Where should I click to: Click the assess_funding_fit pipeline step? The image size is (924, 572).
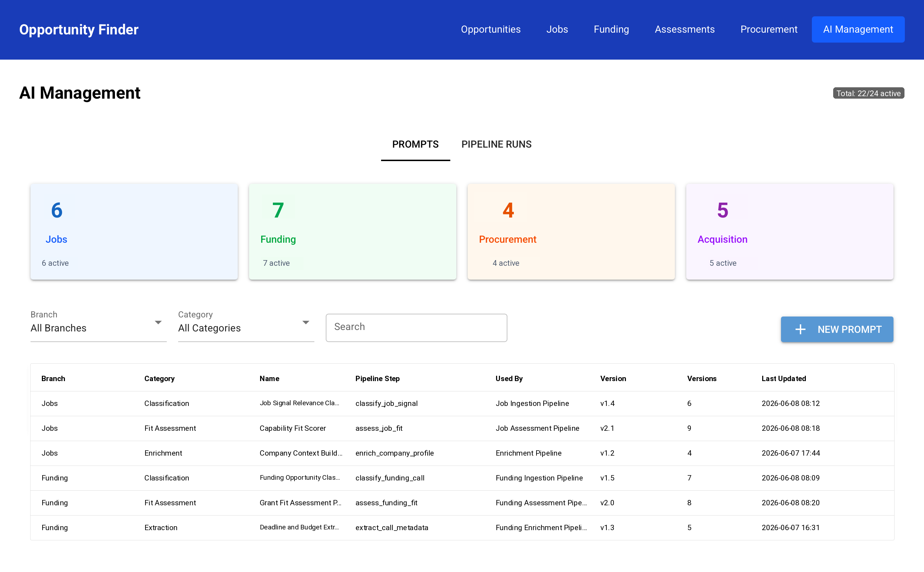tap(386, 503)
